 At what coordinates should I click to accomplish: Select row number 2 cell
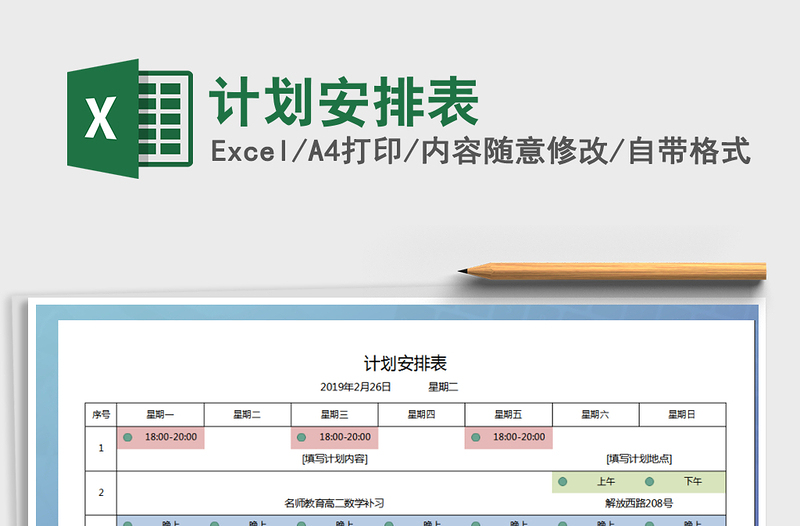101,493
